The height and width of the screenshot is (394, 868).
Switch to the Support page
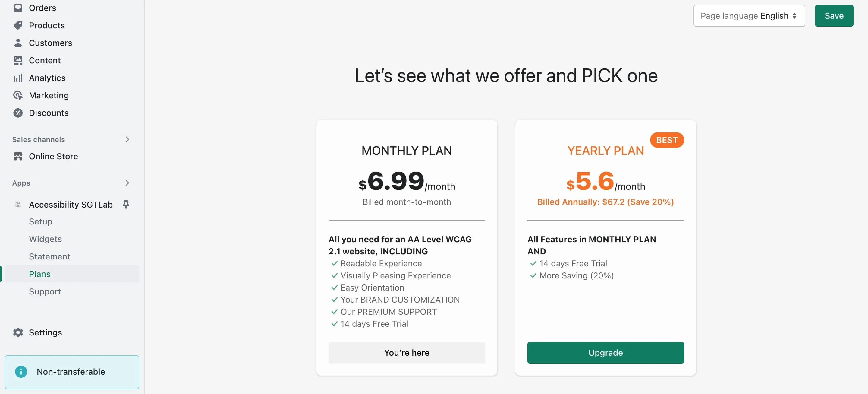[x=45, y=291]
